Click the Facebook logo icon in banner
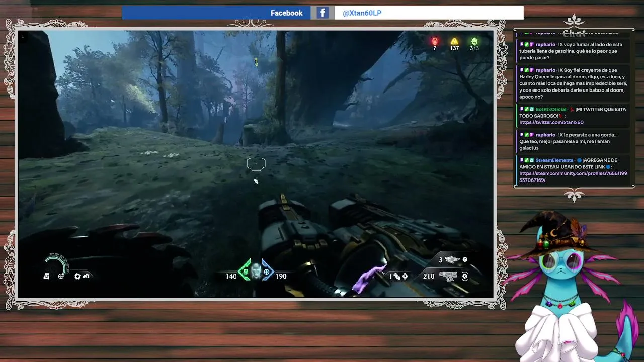The width and height of the screenshot is (644, 362). pos(323,13)
